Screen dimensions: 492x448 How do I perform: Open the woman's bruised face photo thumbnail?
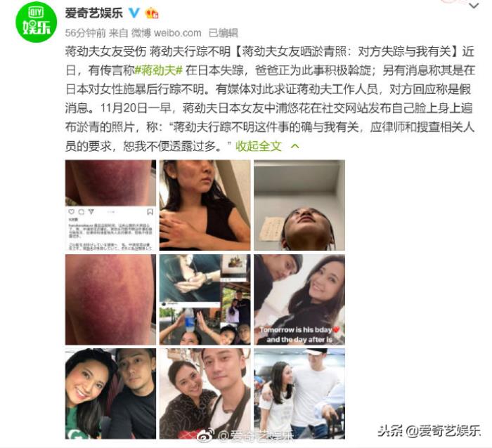[205, 205]
